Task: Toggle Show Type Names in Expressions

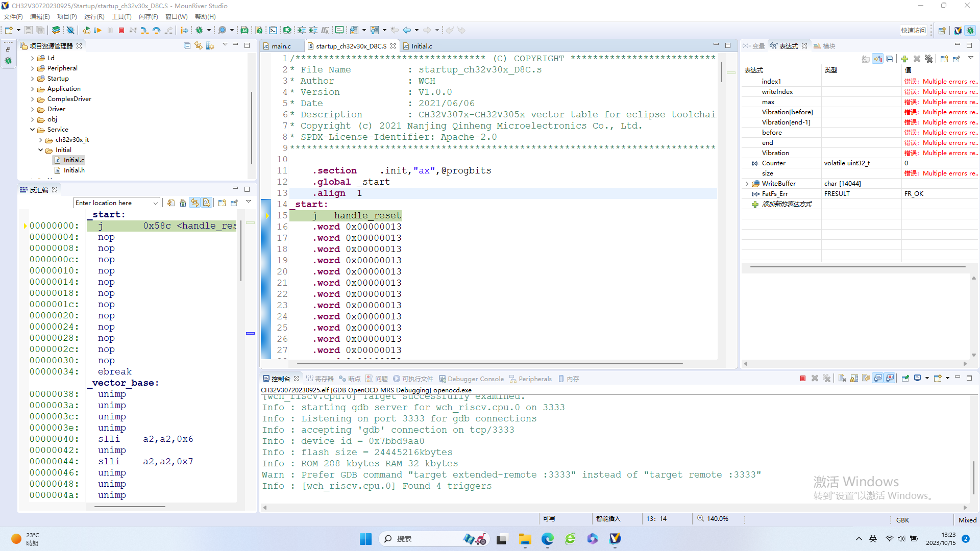Action: [866, 59]
